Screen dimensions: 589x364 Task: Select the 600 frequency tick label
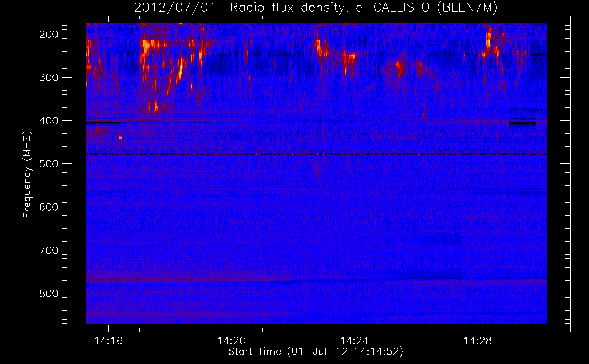coord(48,207)
